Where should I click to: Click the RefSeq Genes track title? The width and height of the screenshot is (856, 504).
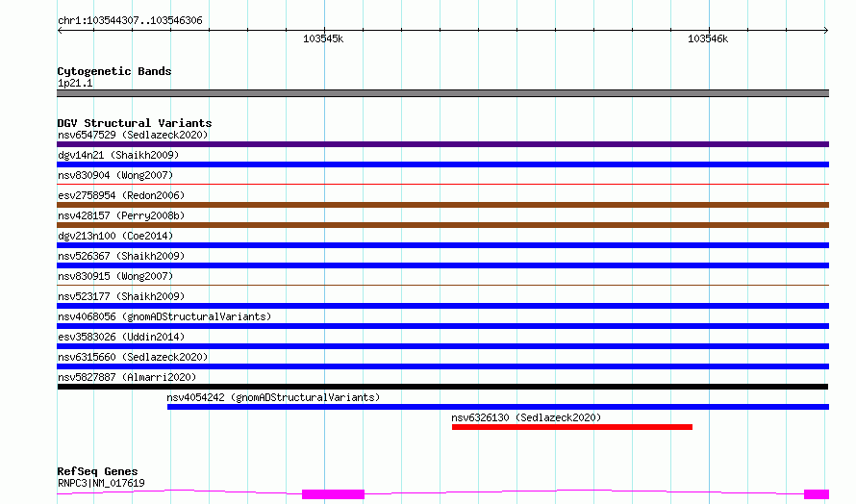[x=97, y=471]
